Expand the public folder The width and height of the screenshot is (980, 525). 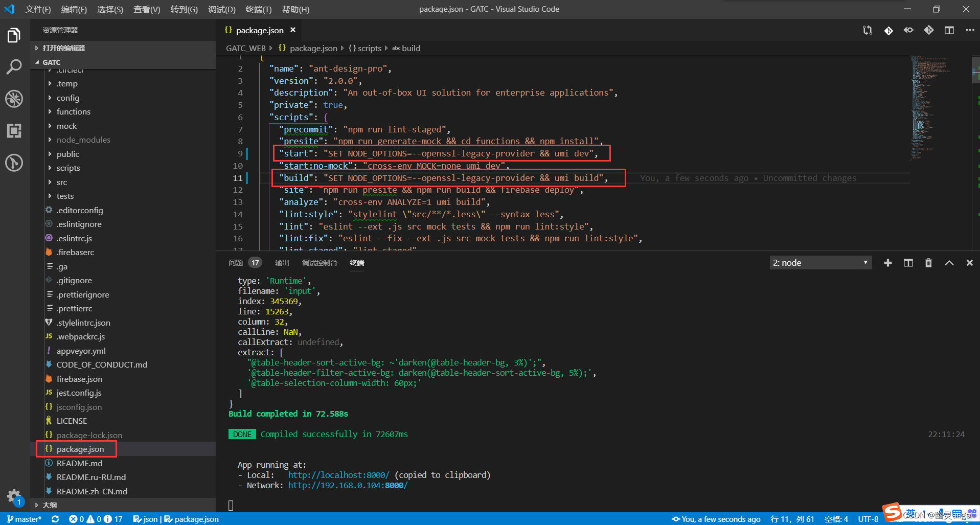click(x=123, y=154)
